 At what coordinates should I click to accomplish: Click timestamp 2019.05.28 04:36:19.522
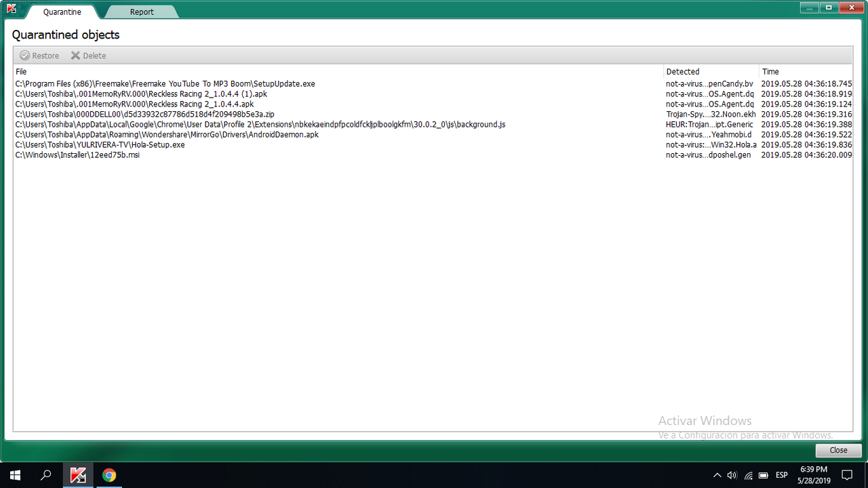tap(806, 135)
